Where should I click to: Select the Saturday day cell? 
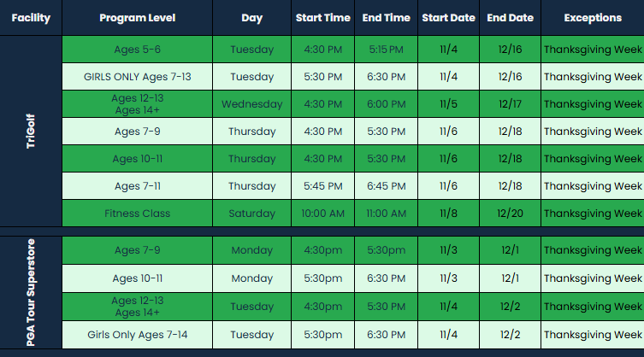251,214
